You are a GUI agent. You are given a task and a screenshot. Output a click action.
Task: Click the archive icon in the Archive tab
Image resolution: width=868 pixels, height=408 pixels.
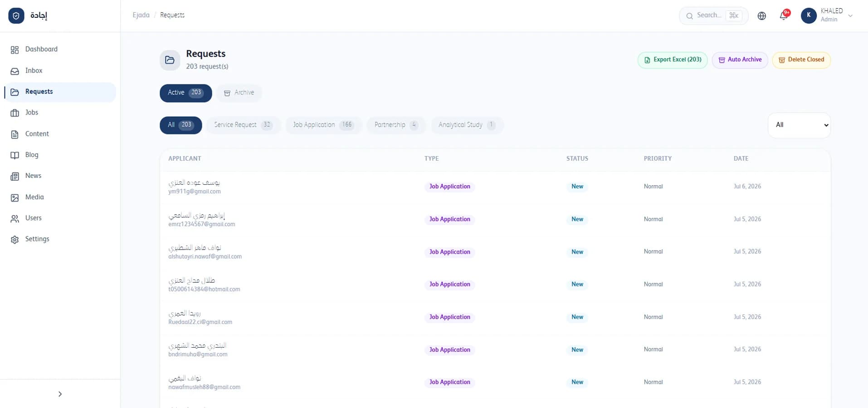[x=227, y=93]
